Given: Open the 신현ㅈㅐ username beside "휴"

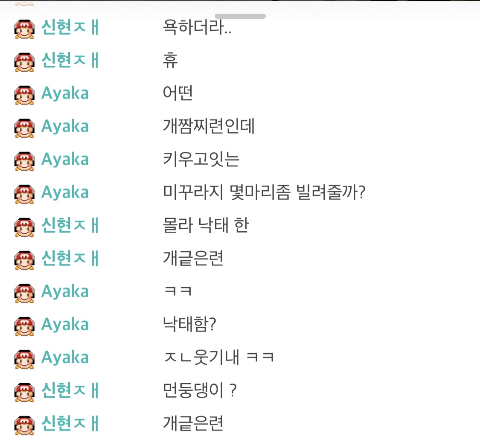Looking at the screenshot, I should pos(70,61).
